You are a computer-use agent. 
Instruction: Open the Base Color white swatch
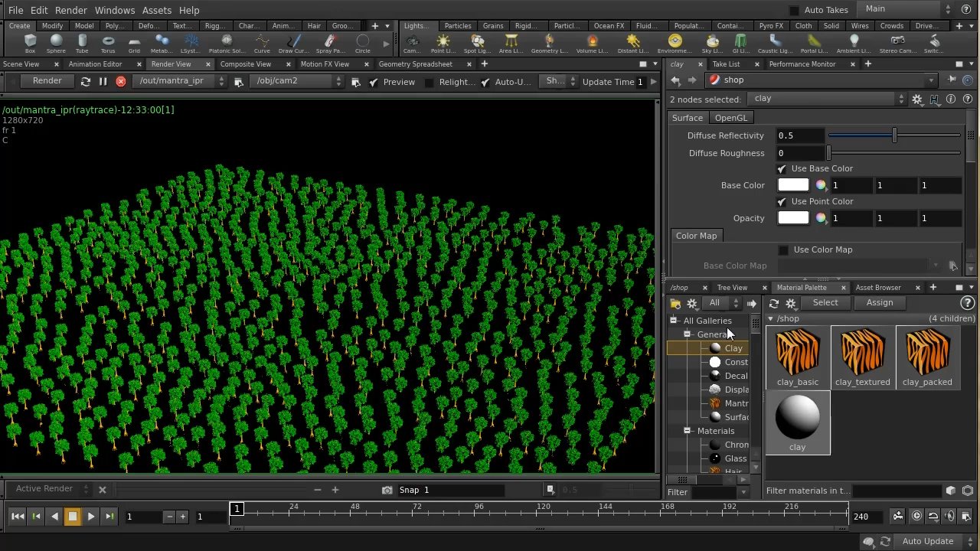click(x=792, y=185)
